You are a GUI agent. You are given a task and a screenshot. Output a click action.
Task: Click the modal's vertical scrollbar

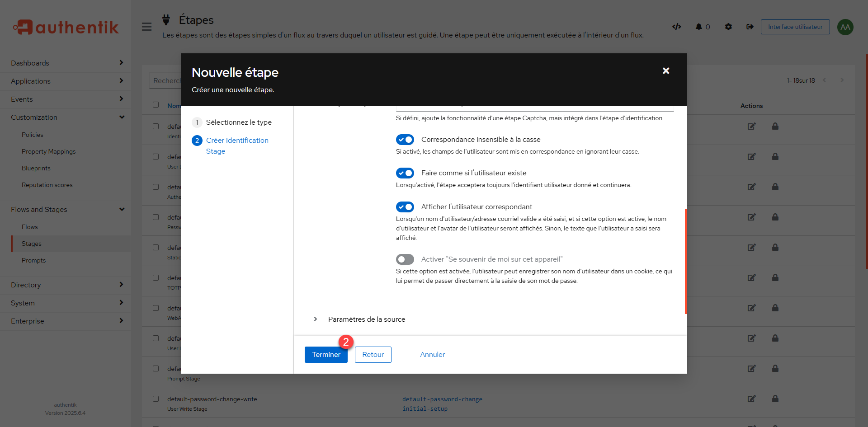[685, 261]
